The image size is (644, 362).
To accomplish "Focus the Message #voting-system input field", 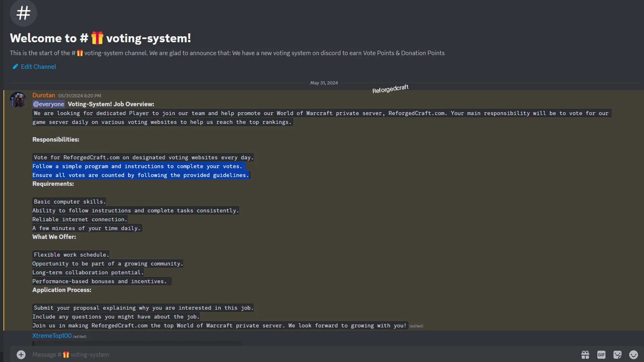I will pyautogui.click(x=302, y=355).
